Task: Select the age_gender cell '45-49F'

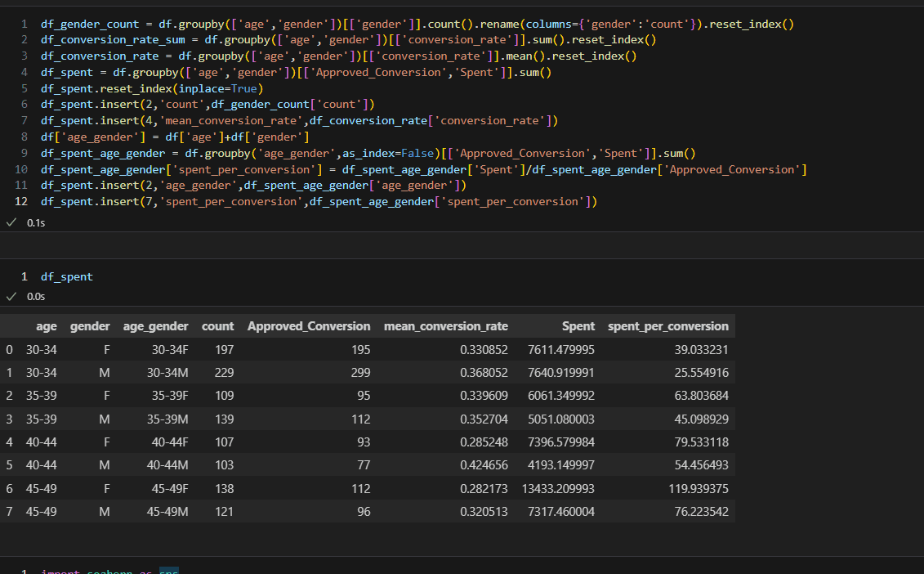Action: tap(170, 489)
